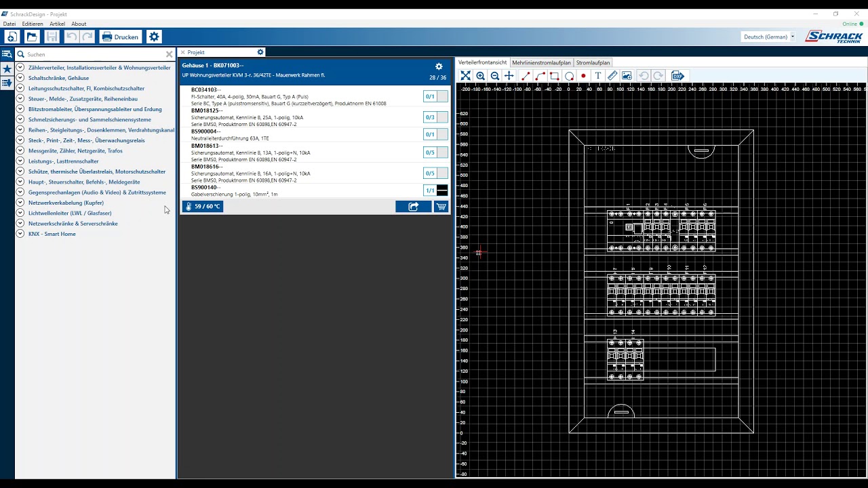Expand Netzwerkverkabelung (Kupfer) category
The width and height of the screenshot is (868, 488).
tap(20, 203)
